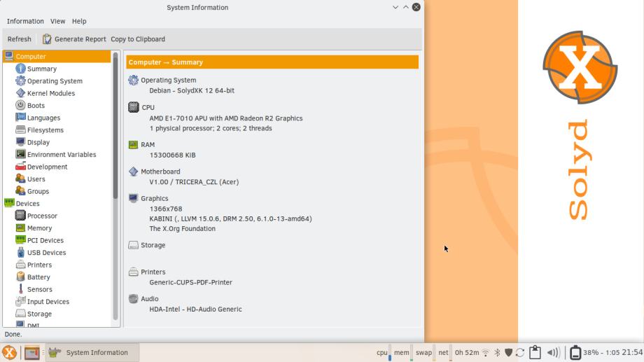Select Groups sidebar entry

(32, 191)
